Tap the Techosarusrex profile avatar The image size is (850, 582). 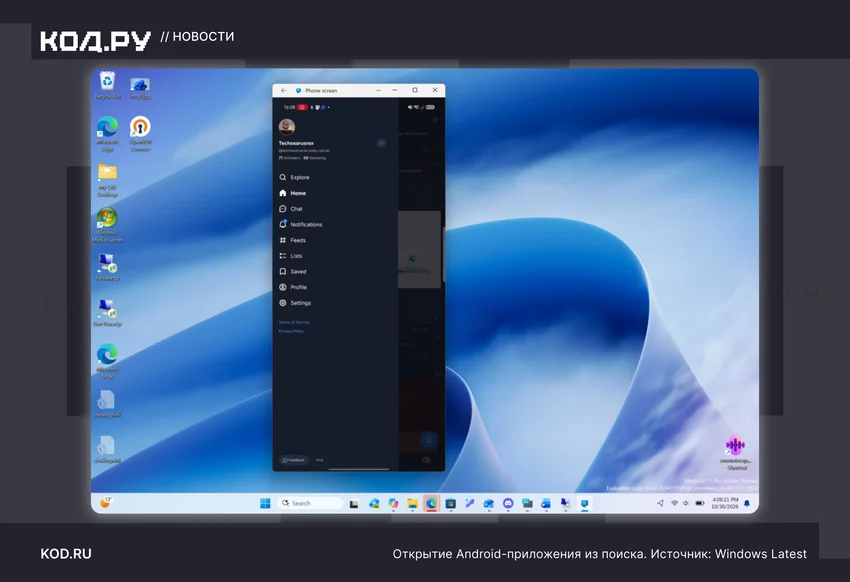coord(287,127)
